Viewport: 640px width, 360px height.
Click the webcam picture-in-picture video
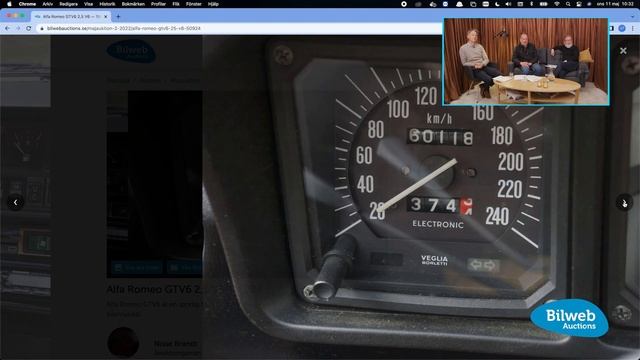point(526,62)
